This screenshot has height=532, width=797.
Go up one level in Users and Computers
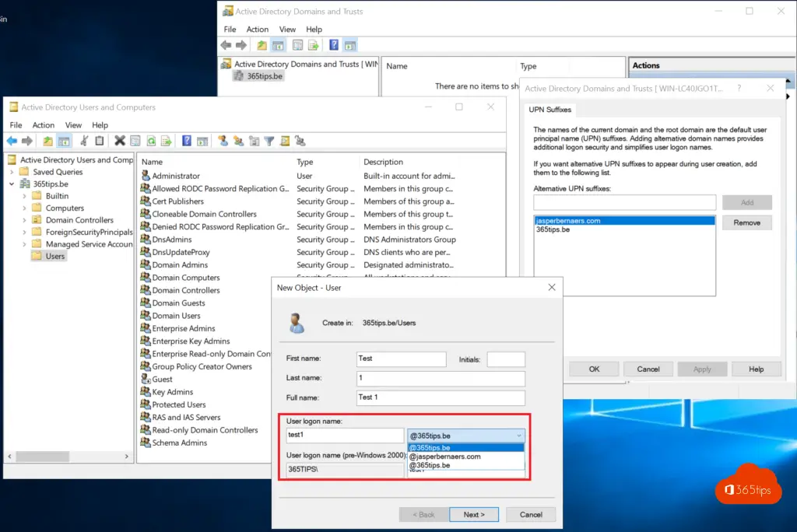pyautogui.click(x=47, y=141)
